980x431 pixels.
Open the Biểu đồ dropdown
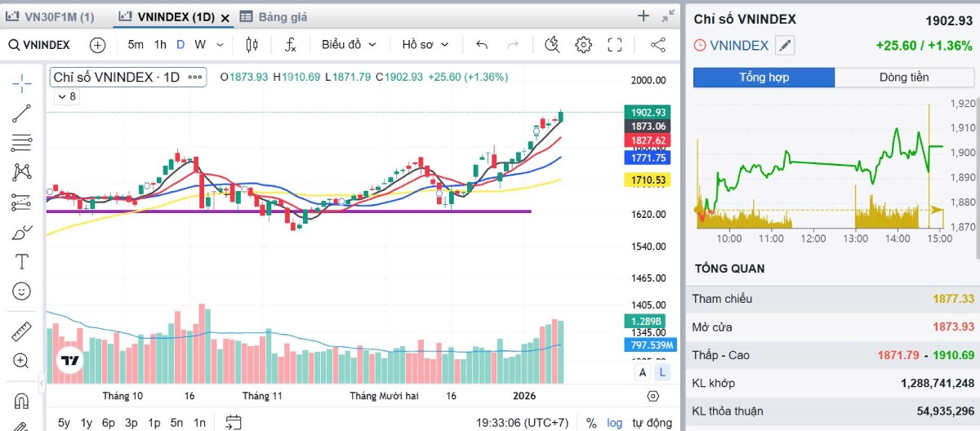coord(349,45)
